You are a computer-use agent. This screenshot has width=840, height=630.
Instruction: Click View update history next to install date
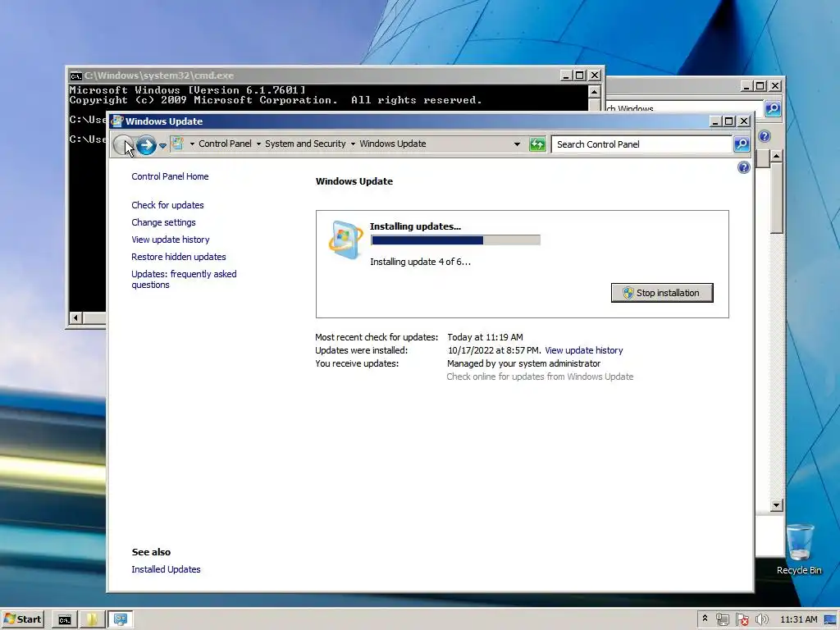click(x=583, y=350)
